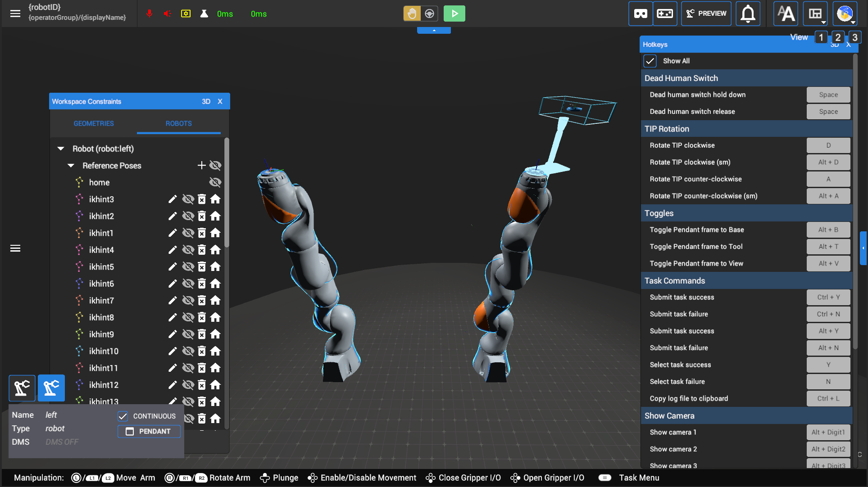
Task: Add a new reference pose
Action: [x=201, y=165]
